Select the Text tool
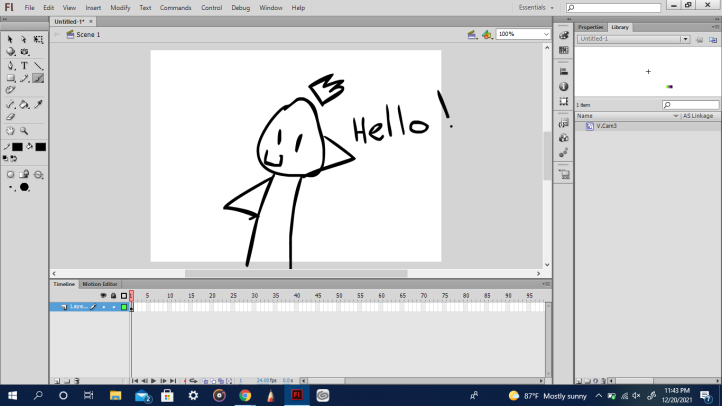Screen dimensions: 722x406 (24, 65)
